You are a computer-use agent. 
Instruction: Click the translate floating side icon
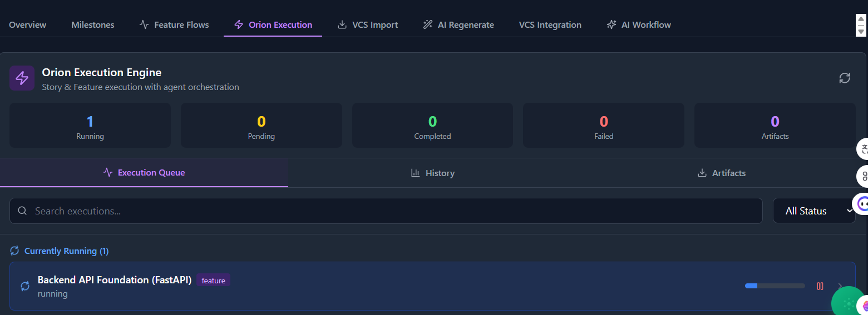pos(863,148)
